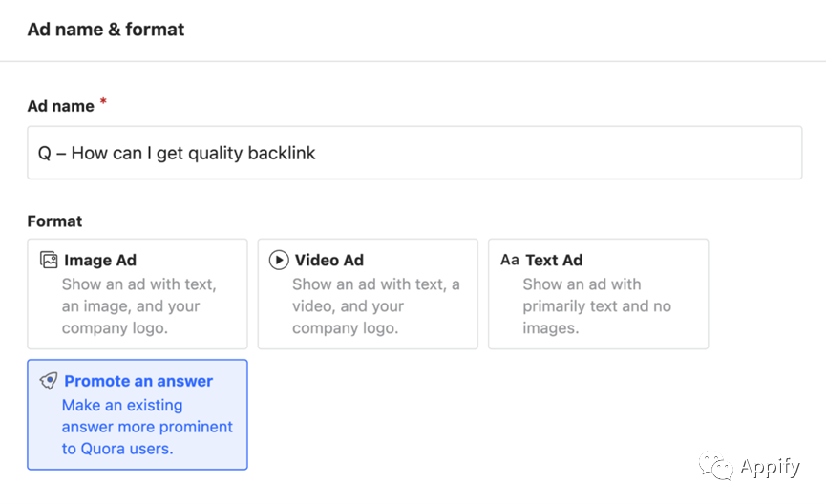
Task: Pick the Text Ad format title
Action: pos(554,261)
